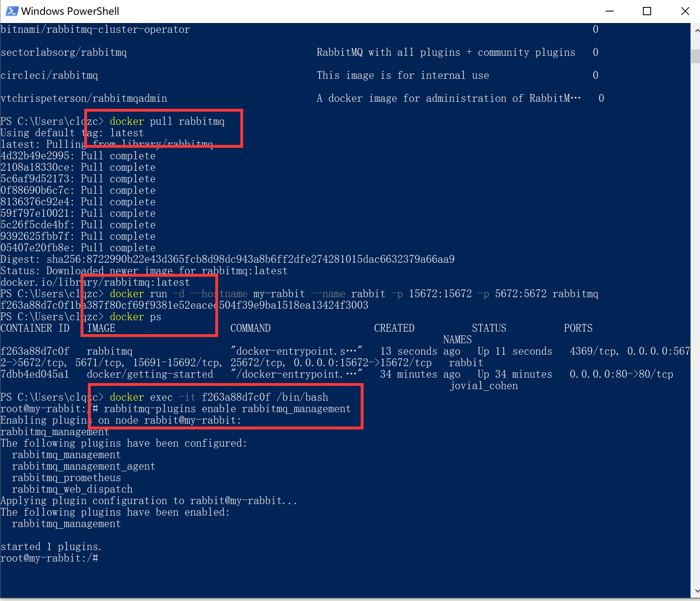700x601 pixels.
Task: Click layer '0f88690b6c7c: Pull complete' line
Action: pos(78,190)
